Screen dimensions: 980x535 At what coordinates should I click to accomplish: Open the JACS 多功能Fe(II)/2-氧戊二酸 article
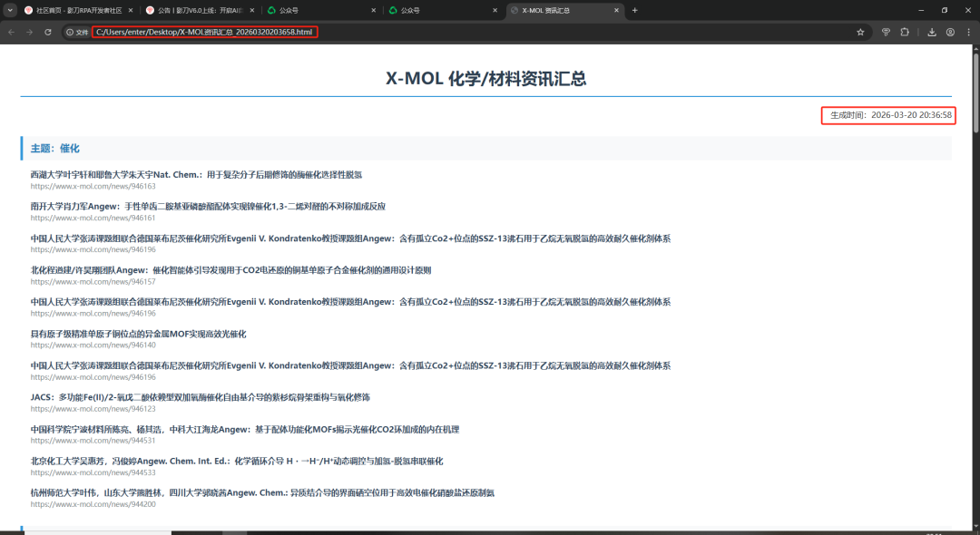200,397
